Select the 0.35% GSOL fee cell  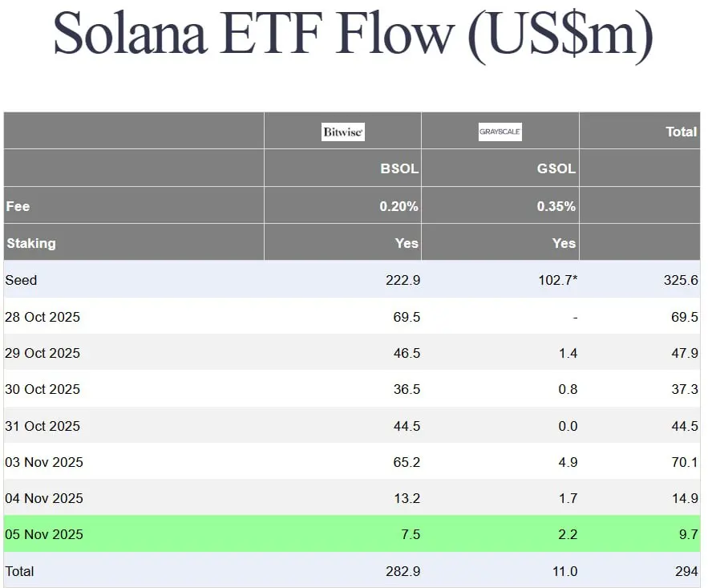[x=556, y=206]
